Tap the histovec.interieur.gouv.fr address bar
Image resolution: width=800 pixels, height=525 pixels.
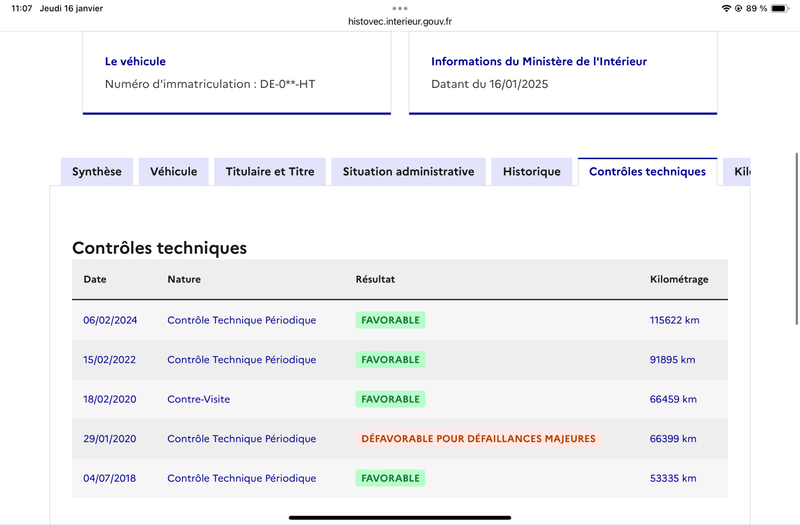point(400,21)
